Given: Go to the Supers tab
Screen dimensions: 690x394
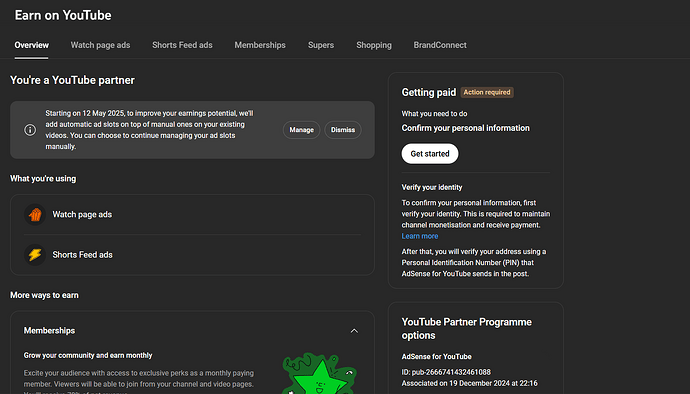Looking at the screenshot, I should coord(321,45).
